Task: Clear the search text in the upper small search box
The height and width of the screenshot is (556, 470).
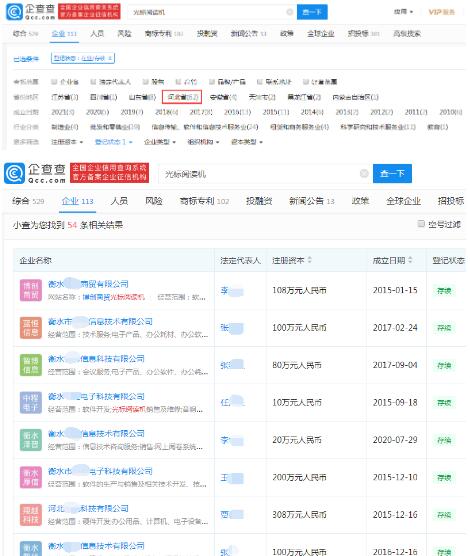Action: coord(289,12)
